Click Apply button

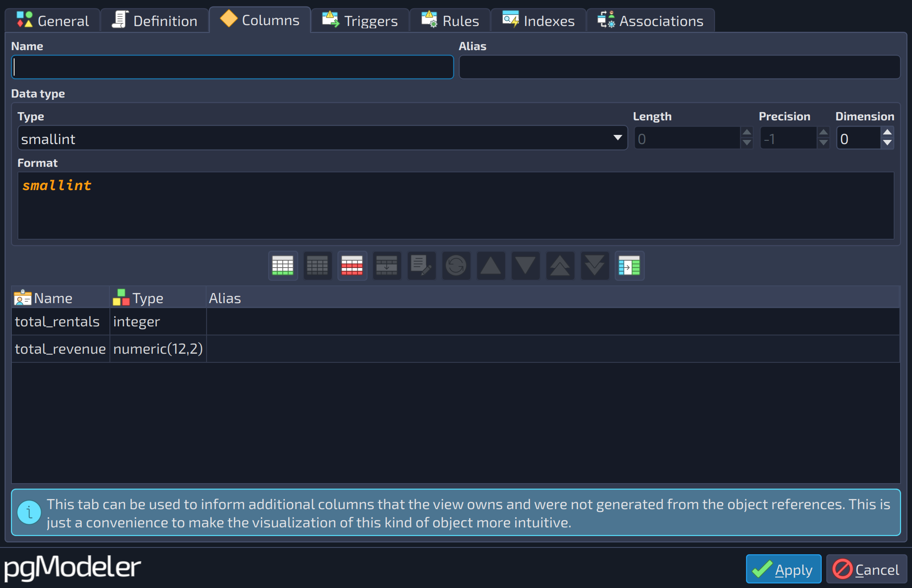(x=783, y=569)
